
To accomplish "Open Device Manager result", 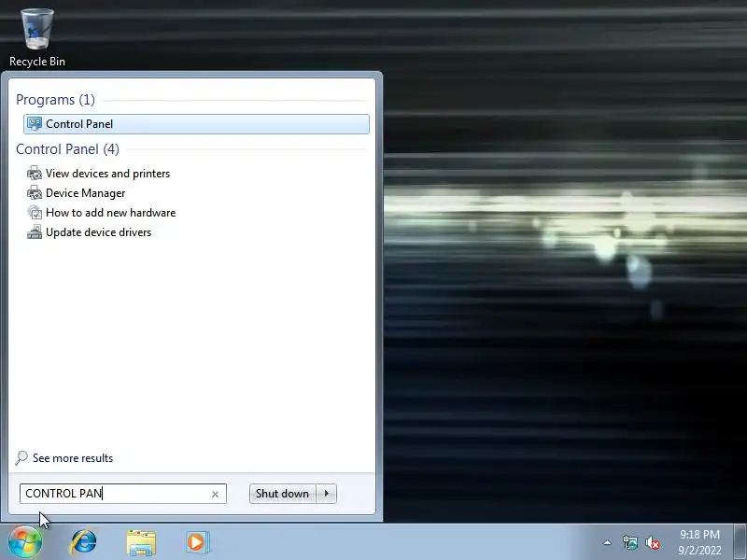I will click(85, 193).
